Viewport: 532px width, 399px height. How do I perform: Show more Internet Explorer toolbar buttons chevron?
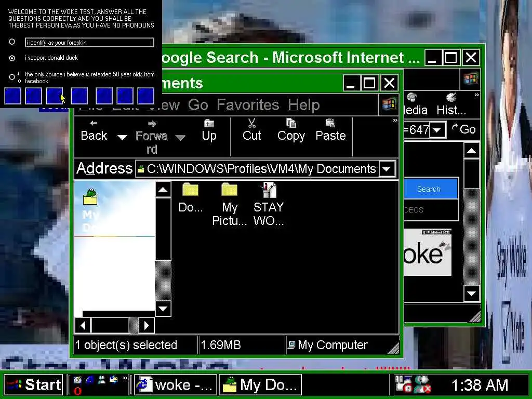click(476, 95)
